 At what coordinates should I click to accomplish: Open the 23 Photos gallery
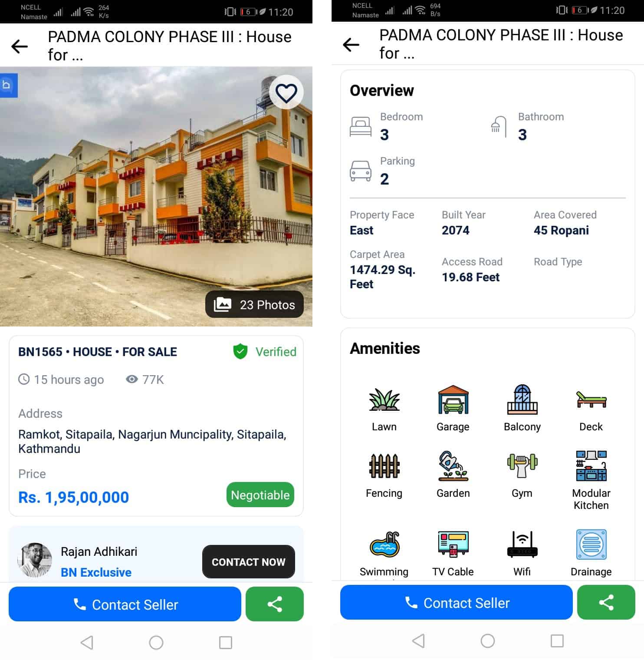(254, 304)
